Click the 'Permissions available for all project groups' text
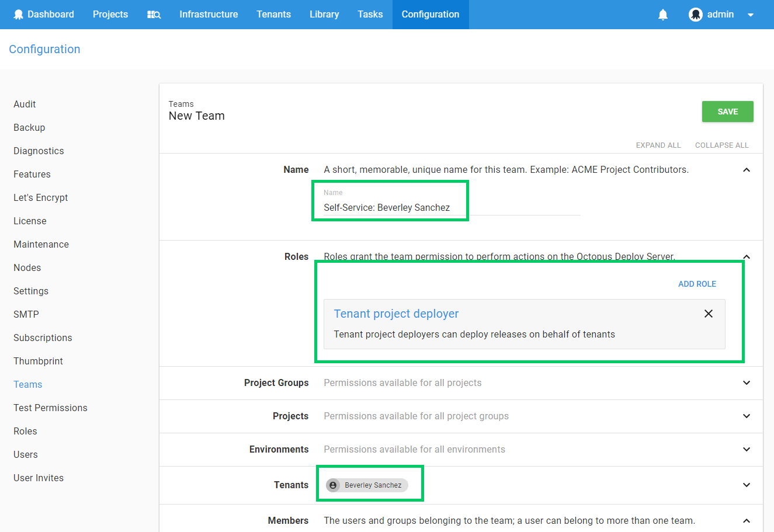Viewport: 774px width, 532px height. tap(416, 416)
